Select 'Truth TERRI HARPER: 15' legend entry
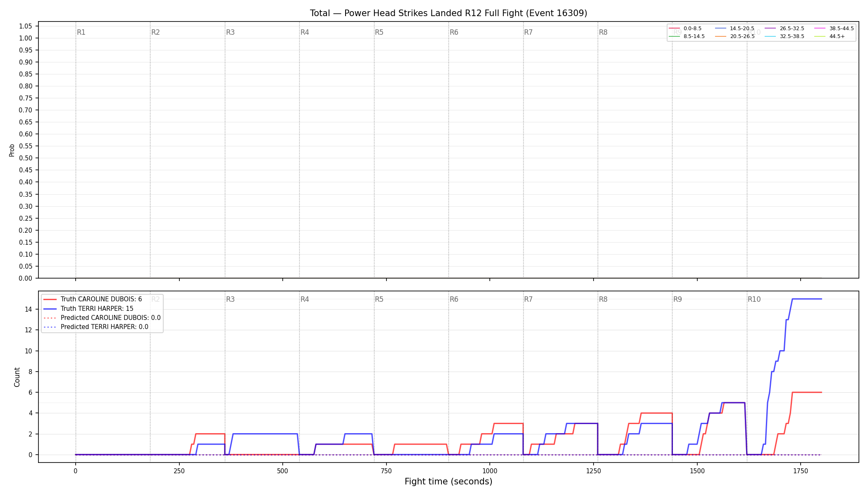The width and height of the screenshot is (868, 496). [97, 308]
